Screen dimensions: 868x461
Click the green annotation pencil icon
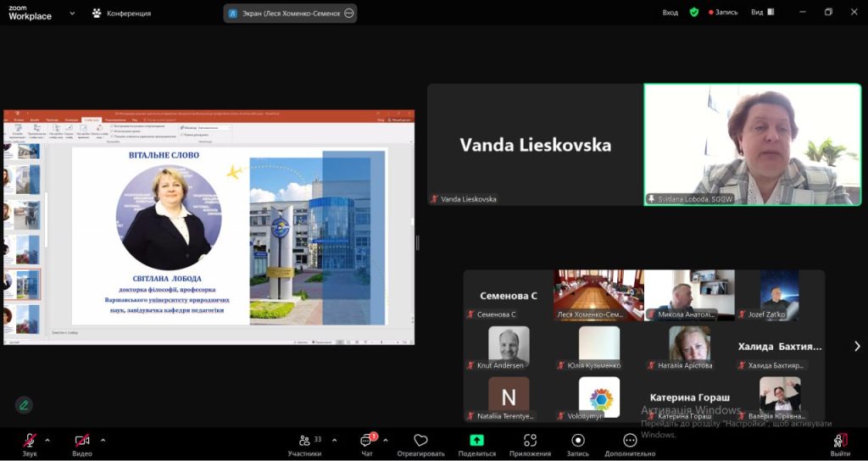pyautogui.click(x=24, y=404)
